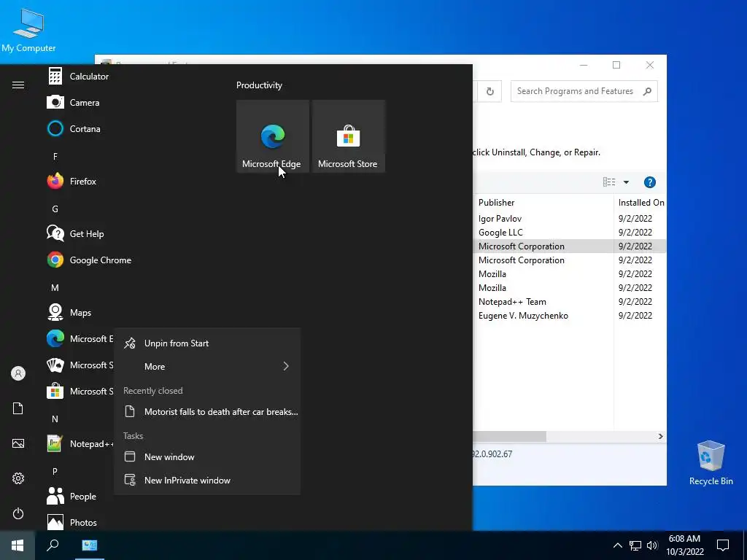Screen dimensions: 747x560
Task: Open the user account icon in Start sidebar
Action: tap(18, 373)
